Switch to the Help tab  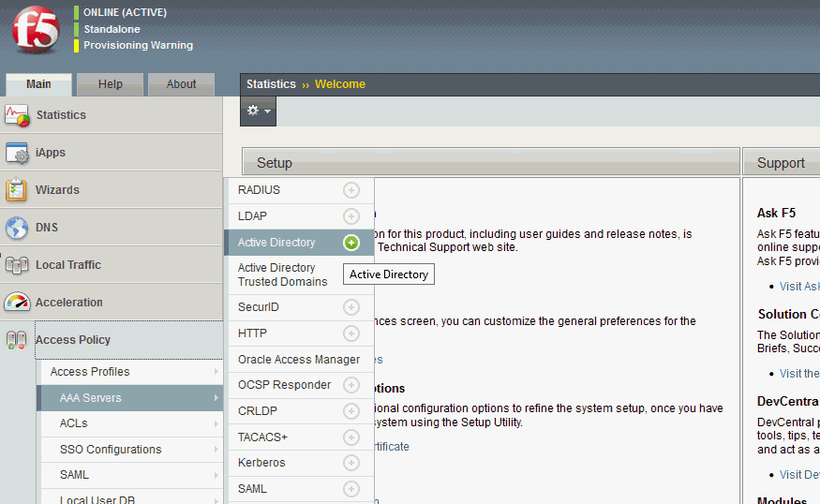click(x=111, y=84)
